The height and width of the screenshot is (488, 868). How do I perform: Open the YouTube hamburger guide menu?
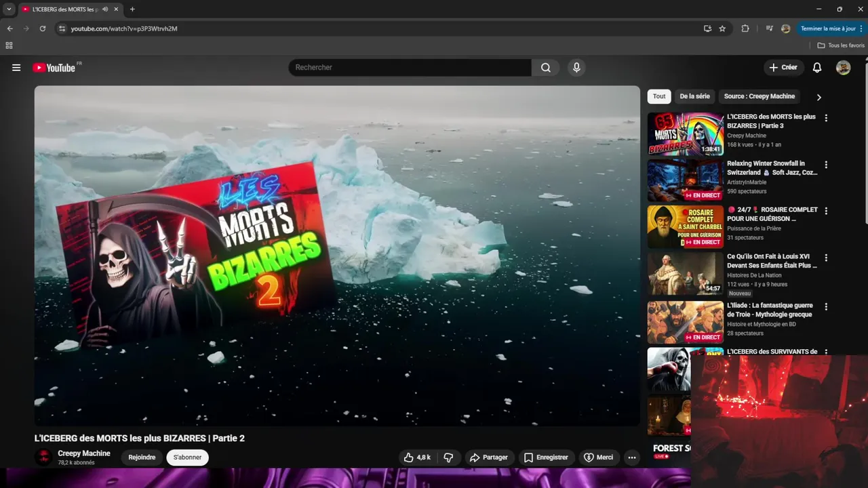[16, 68]
